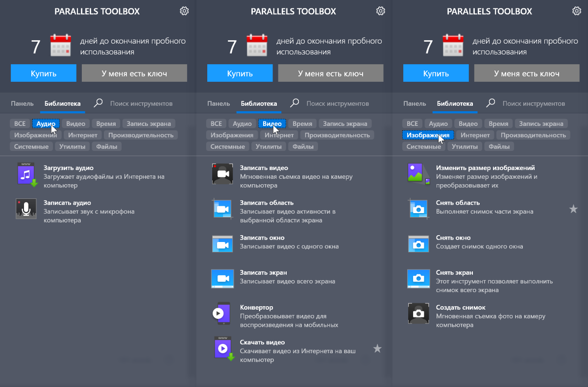The image size is (588, 387).
Task: Click the search magnifier in Image tools panel
Action: 490,103
